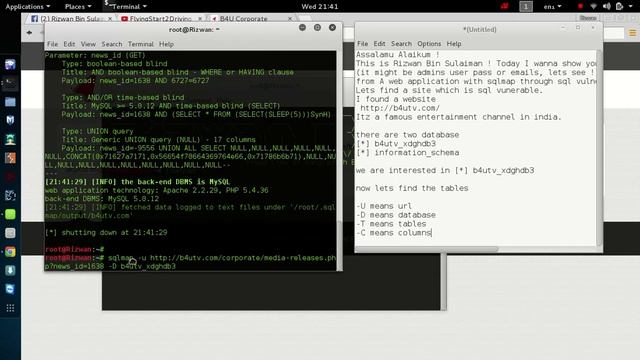Open the Places menu in the top bar
The height and width of the screenshot is (360, 640).
(x=78, y=7)
